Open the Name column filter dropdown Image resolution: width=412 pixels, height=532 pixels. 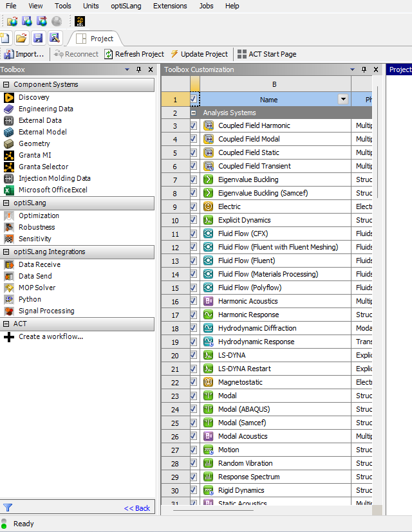[343, 99]
